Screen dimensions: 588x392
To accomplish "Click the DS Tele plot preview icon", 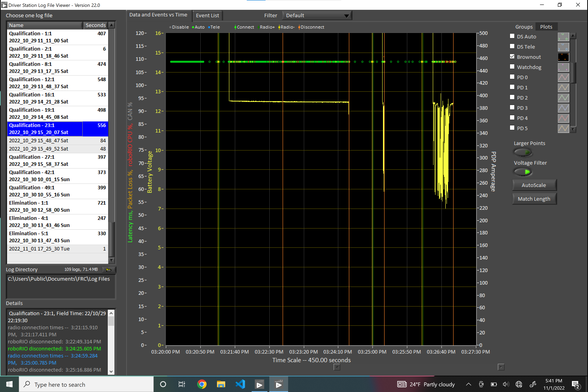I will [x=563, y=47].
